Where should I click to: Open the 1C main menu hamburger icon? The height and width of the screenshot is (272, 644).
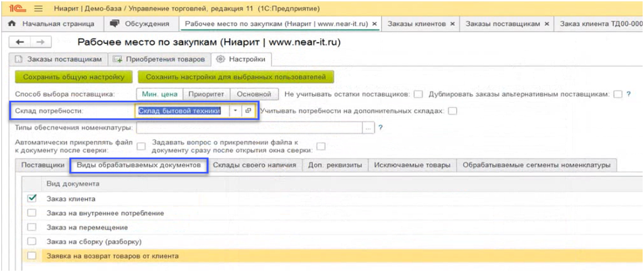click(x=38, y=9)
